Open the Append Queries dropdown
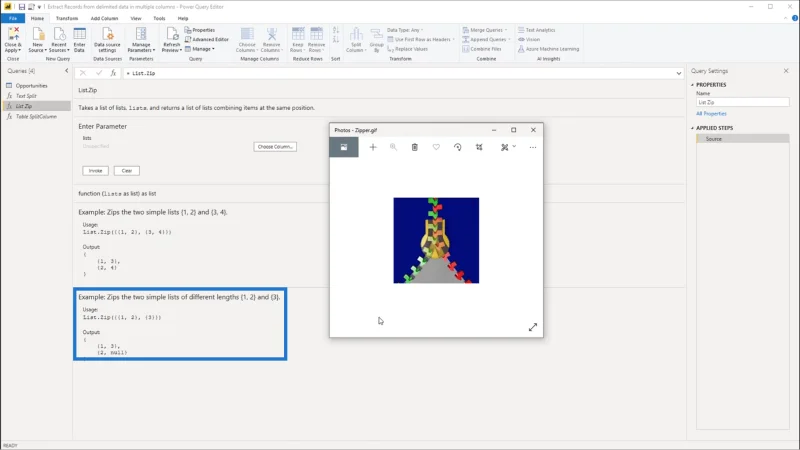 tap(486, 39)
